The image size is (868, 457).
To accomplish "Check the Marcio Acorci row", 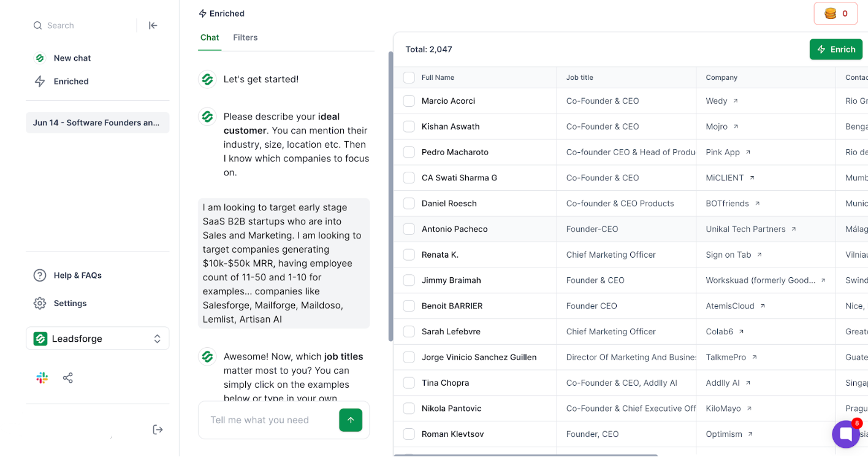I will [409, 101].
